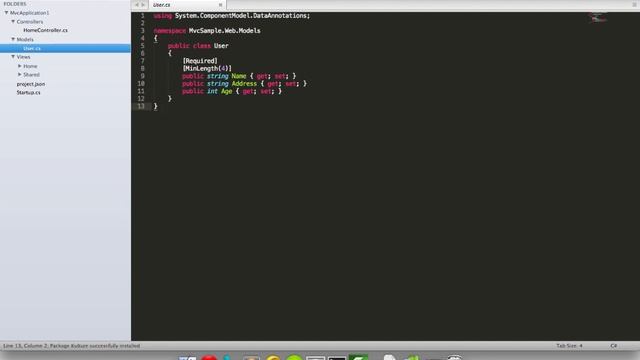The width and height of the screenshot is (640, 360).
Task: Collapse the Views folder arrow
Action: pyautogui.click(x=13, y=57)
